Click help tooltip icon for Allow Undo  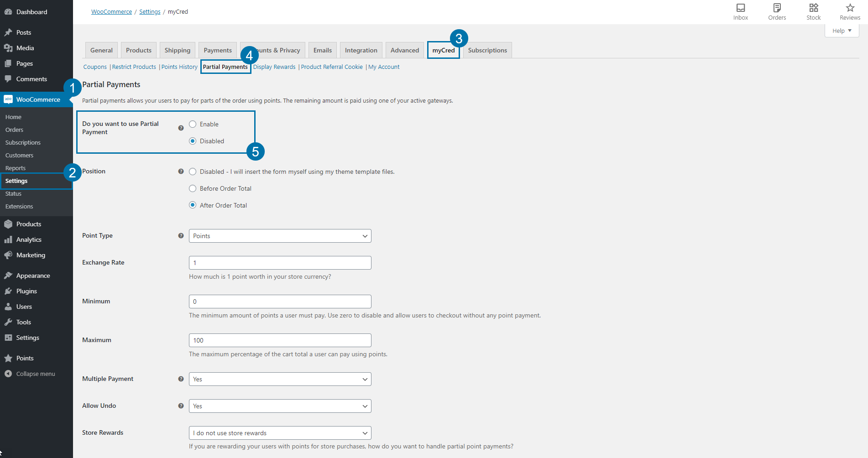point(181,406)
